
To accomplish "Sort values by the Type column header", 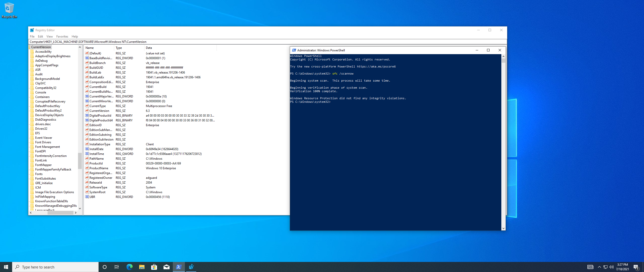I will [x=129, y=48].
